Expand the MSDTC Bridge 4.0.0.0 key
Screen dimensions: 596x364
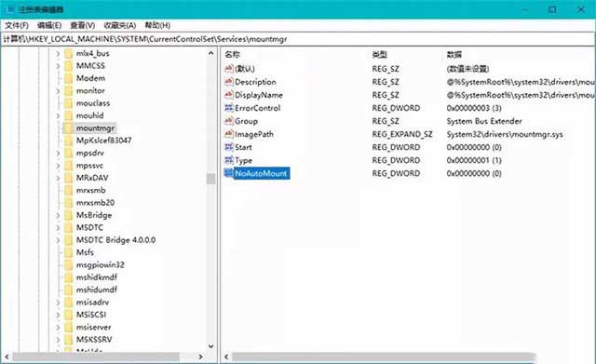(x=58, y=240)
